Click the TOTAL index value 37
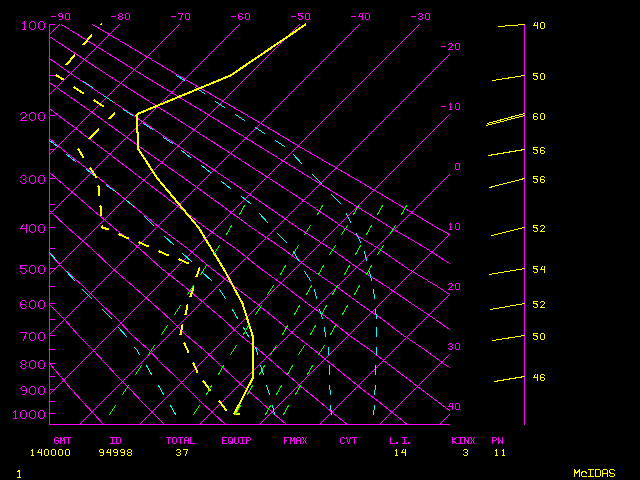Viewport: 640px width, 480px height. pos(182,452)
